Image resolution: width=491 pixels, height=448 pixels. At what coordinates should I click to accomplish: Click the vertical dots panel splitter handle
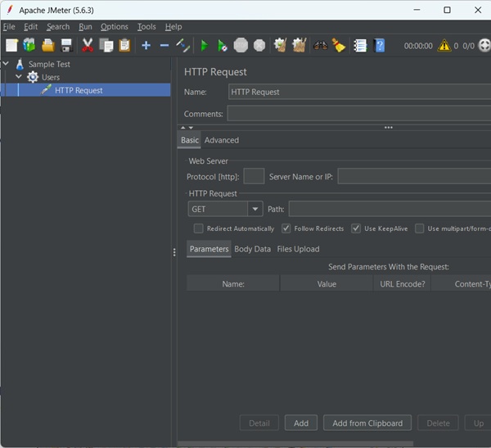pos(174,252)
